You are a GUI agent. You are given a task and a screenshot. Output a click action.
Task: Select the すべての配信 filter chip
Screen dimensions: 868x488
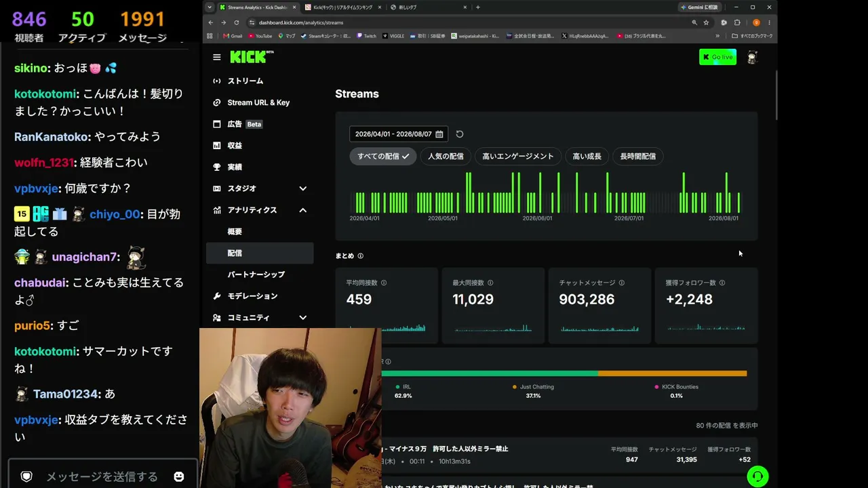click(383, 157)
